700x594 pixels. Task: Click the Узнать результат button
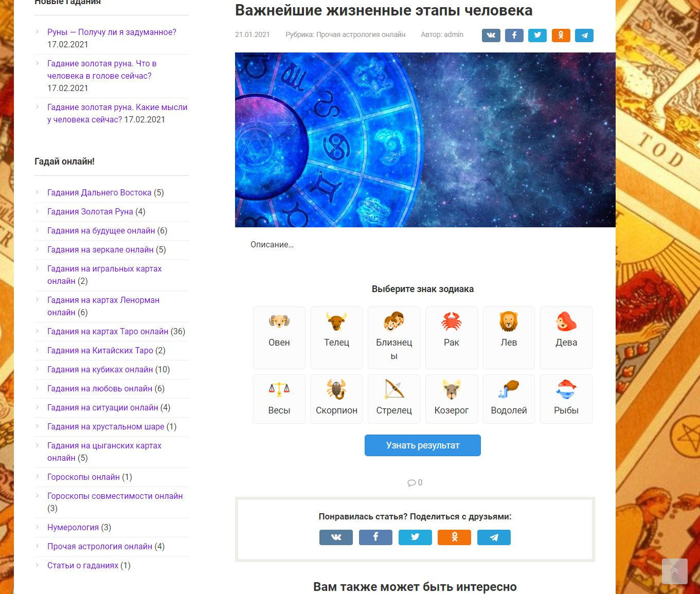click(423, 445)
